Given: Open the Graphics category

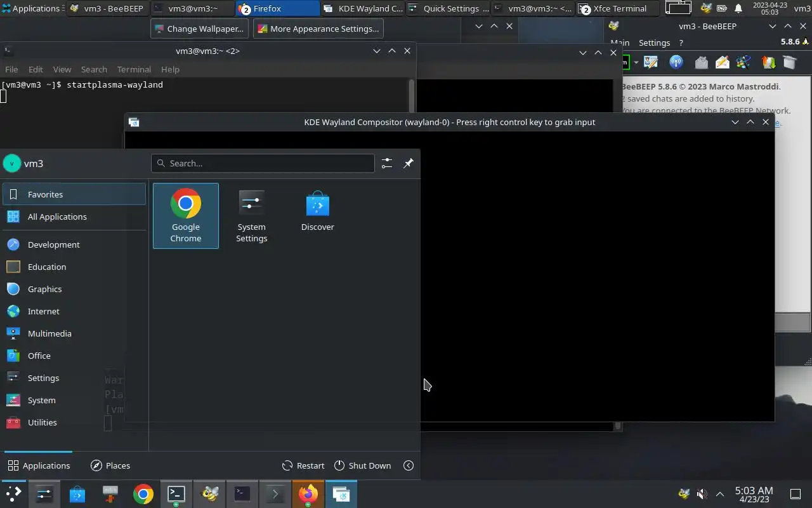Looking at the screenshot, I should coord(74,289).
